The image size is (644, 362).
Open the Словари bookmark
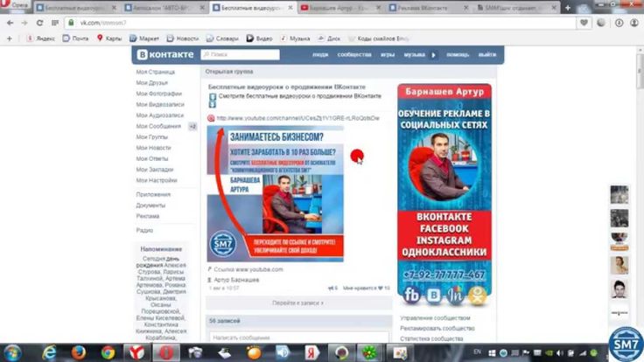[222, 38]
